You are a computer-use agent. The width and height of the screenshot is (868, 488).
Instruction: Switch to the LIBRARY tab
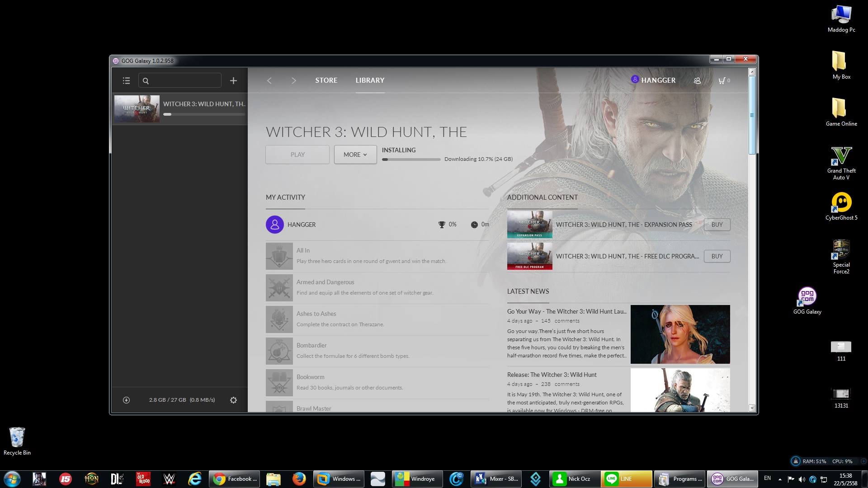369,80
